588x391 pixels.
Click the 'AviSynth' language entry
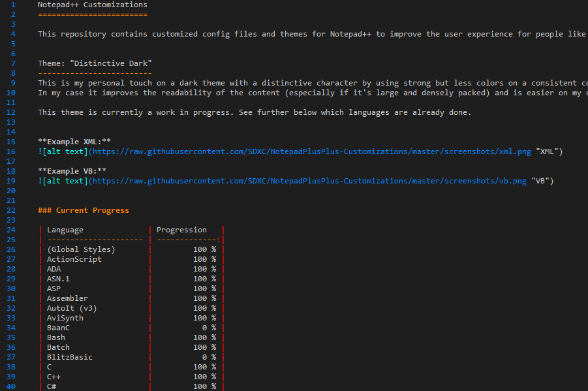click(65, 318)
